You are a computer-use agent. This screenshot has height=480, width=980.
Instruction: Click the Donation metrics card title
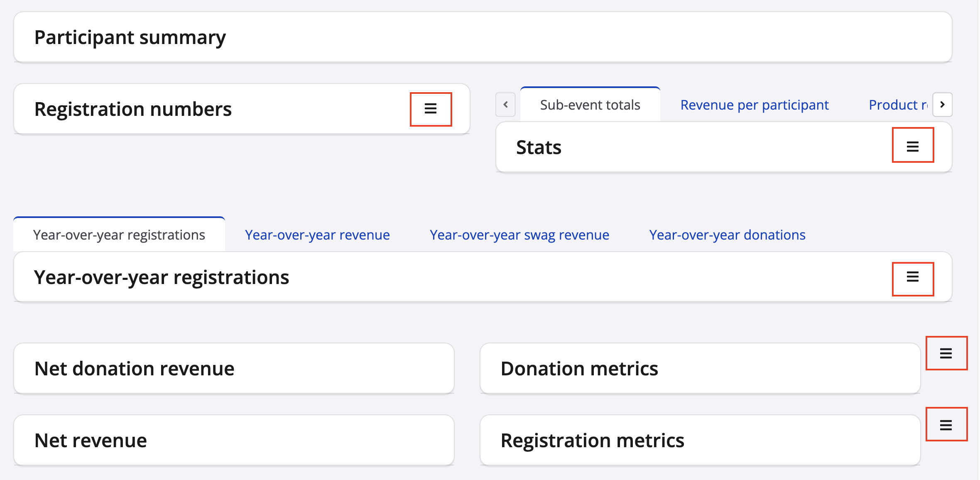[579, 369]
